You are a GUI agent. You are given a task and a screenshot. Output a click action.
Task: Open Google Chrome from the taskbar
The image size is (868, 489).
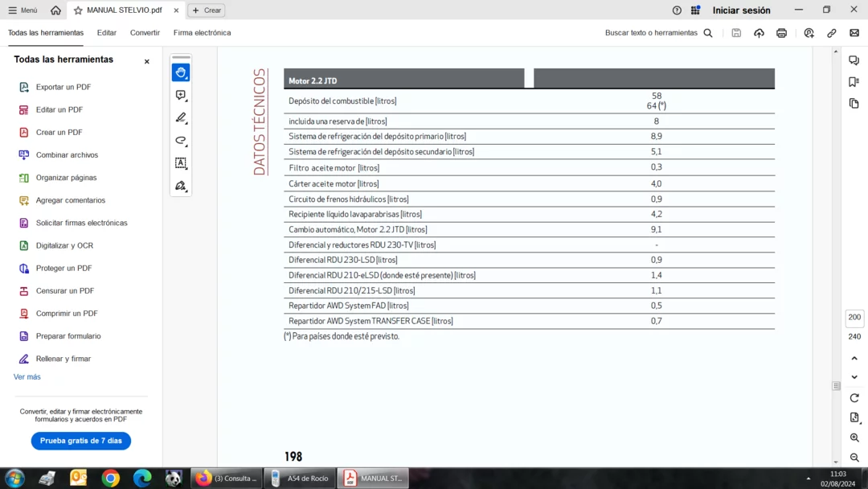(x=110, y=478)
